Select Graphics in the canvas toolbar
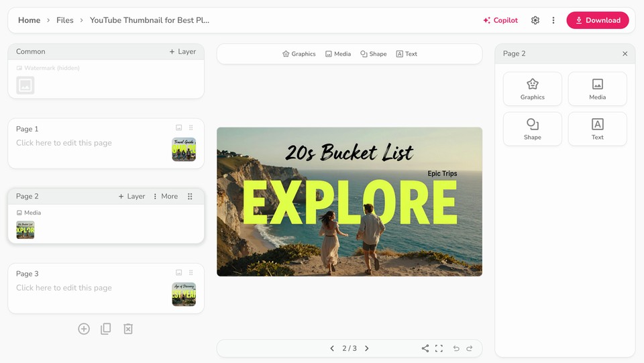Viewport: 644px width, 363px height. tap(299, 54)
